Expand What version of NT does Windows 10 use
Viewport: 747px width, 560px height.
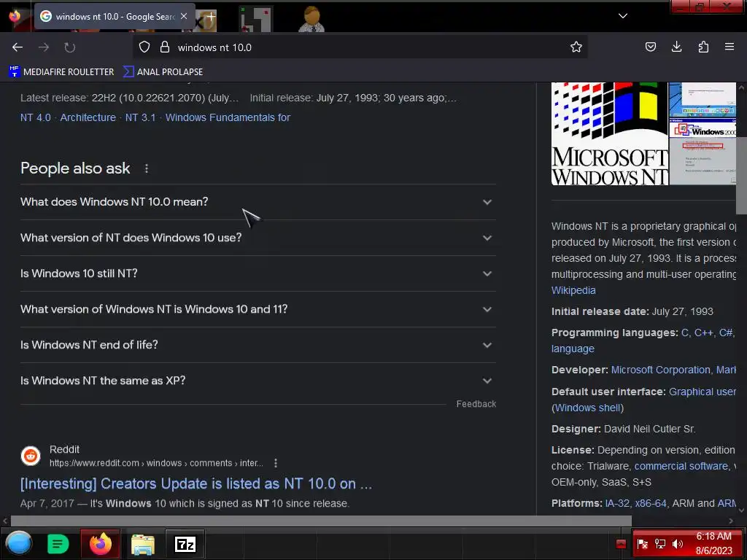click(258, 238)
